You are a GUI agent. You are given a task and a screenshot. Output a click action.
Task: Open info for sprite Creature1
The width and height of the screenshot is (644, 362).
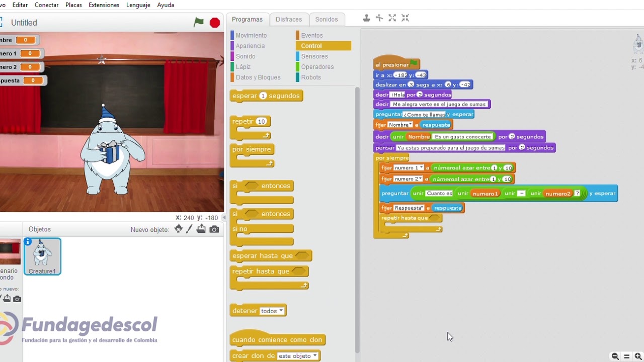point(28,242)
